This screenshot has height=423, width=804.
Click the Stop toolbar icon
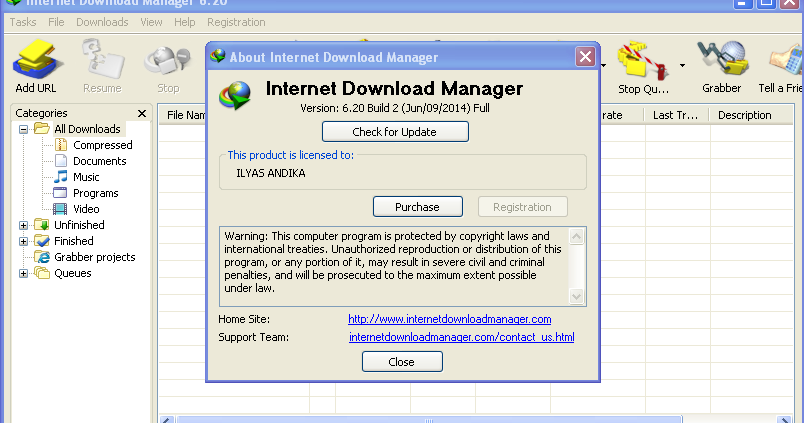pos(168,62)
